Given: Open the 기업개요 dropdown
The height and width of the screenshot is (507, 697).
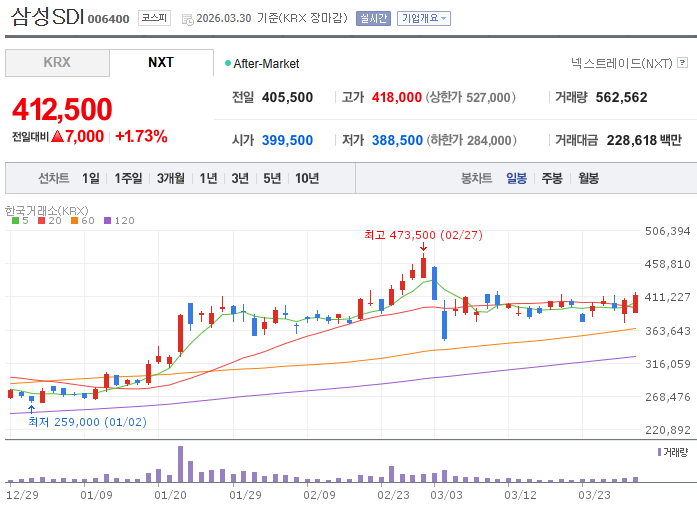Looking at the screenshot, I should coord(424,18).
